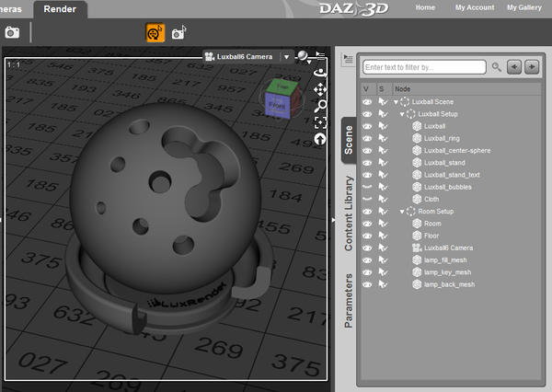The width and height of the screenshot is (552, 392).
Task: Open the Home link
Action: [425, 7]
